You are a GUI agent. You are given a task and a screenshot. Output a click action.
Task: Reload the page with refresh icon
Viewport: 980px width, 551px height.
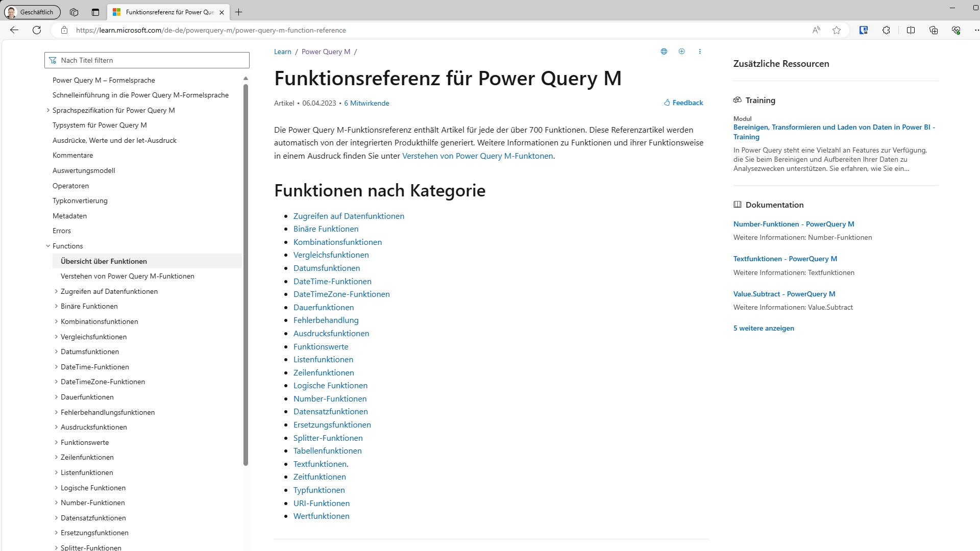[37, 30]
